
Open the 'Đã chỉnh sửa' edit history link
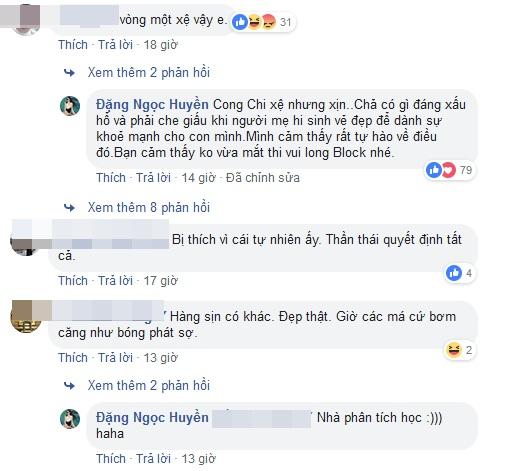point(263,178)
